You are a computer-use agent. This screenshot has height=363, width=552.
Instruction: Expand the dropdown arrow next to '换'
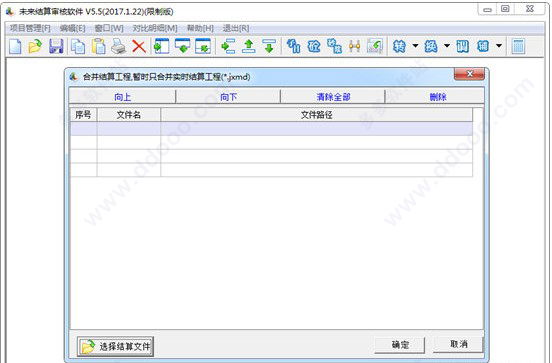click(447, 46)
